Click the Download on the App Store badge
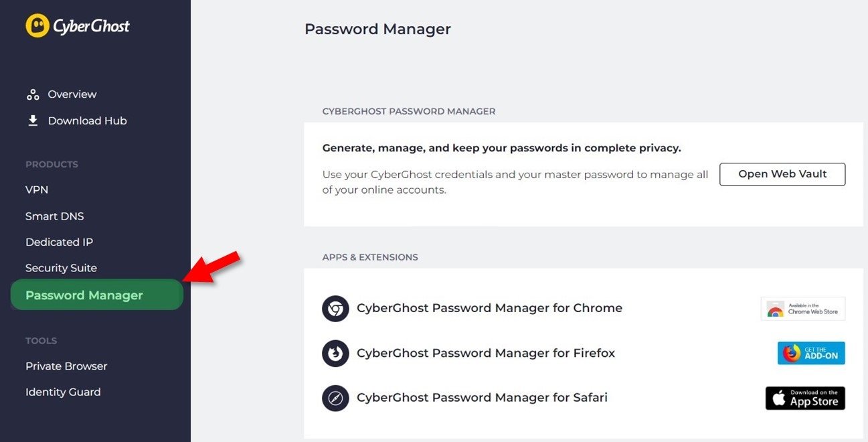The width and height of the screenshot is (868, 442). (x=805, y=398)
